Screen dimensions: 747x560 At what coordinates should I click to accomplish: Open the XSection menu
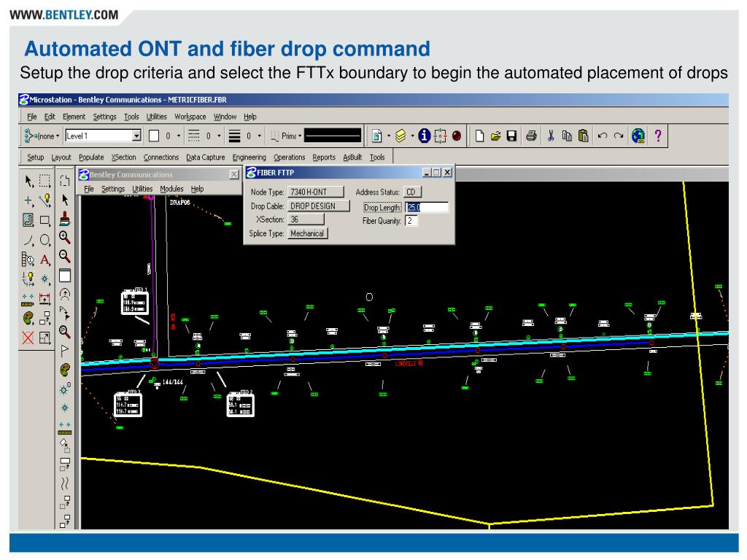pyautogui.click(x=124, y=157)
